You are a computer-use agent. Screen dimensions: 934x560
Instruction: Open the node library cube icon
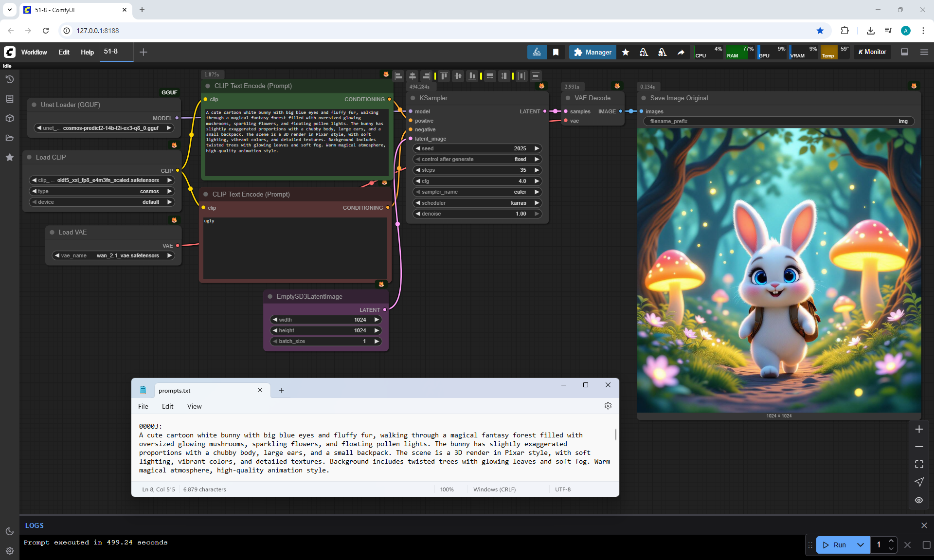click(x=10, y=118)
